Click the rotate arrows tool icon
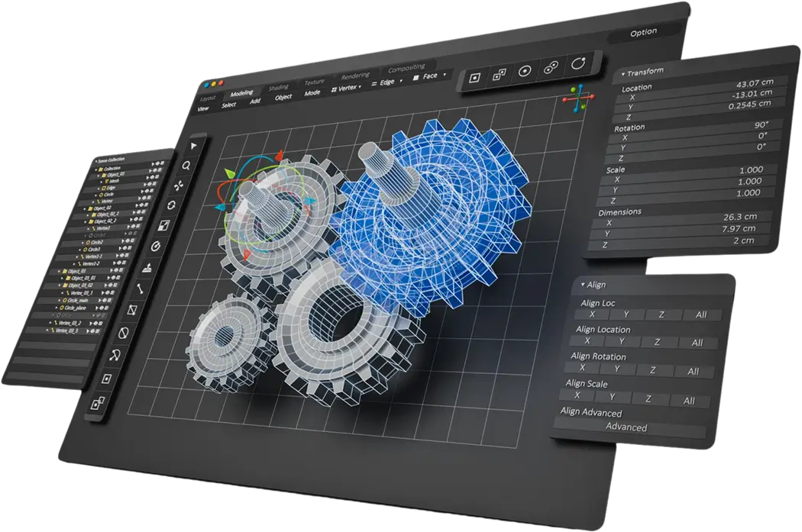Screen dimensions: 802x532 173,205
